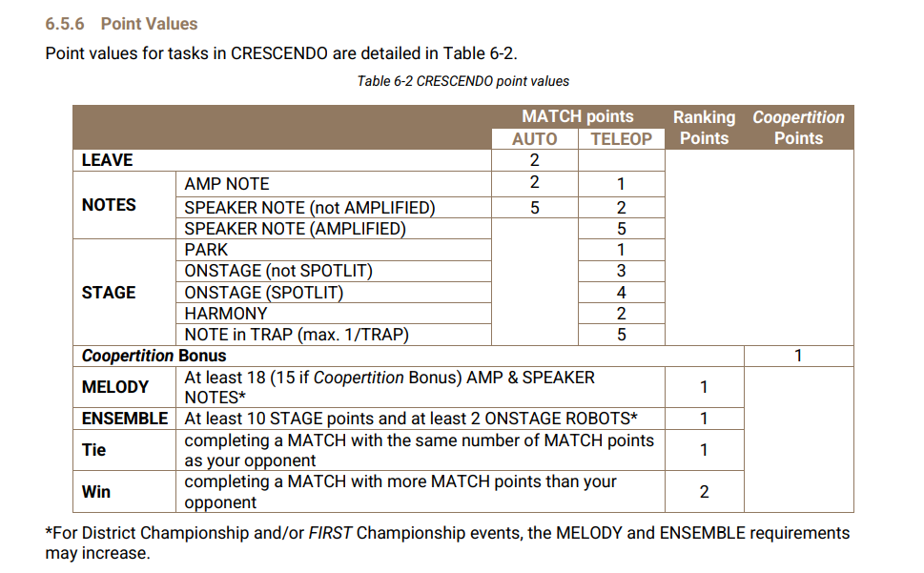Click the STAGE category label
Viewport: 924px width, 573px height.
tap(109, 293)
